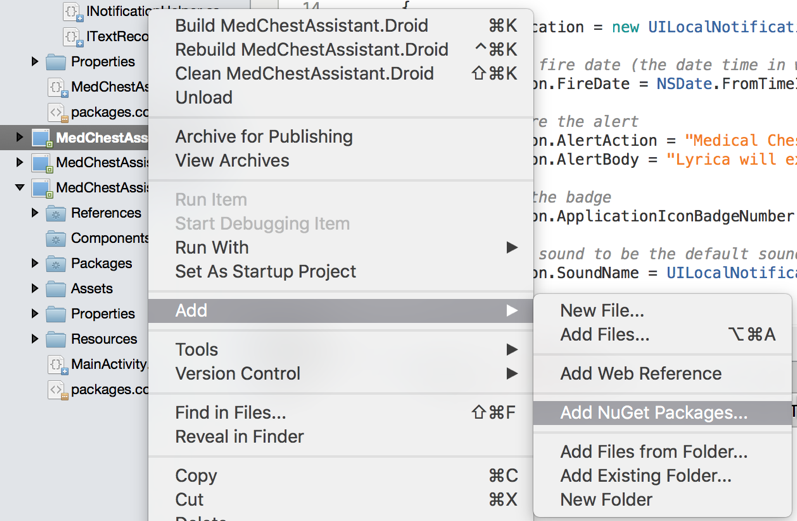
Task: Click the Packages folder icon
Action: (56, 263)
